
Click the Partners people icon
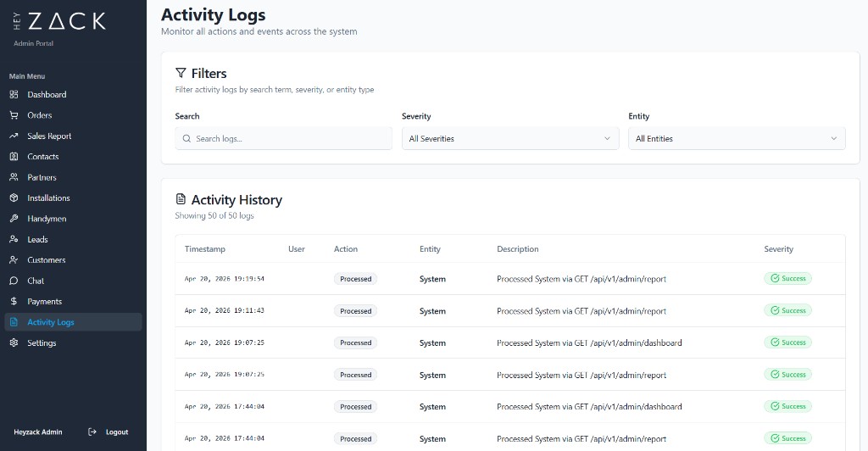coord(14,178)
